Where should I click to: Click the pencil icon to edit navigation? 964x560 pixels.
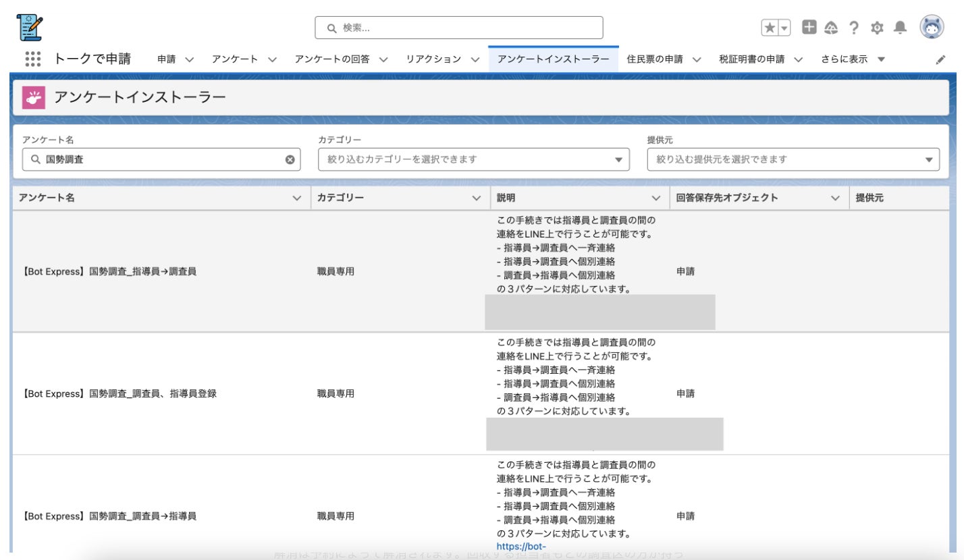[940, 59]
